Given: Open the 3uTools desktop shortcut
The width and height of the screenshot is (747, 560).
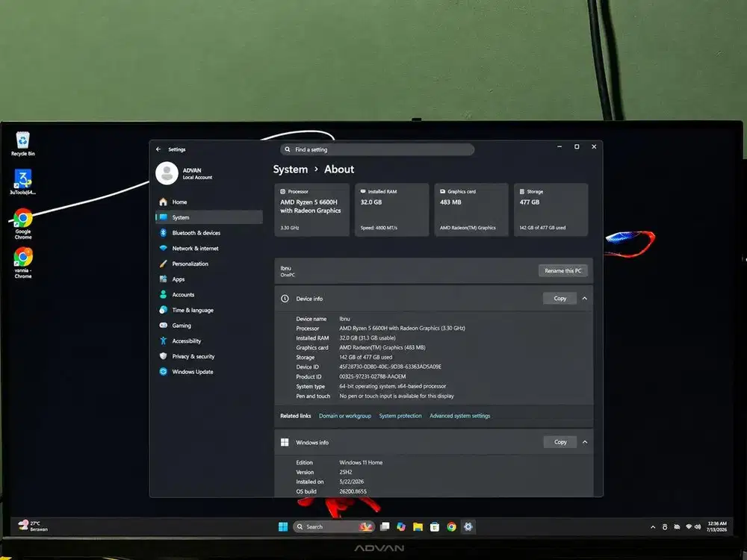Looking at the screenshot, I should (22, 182).
